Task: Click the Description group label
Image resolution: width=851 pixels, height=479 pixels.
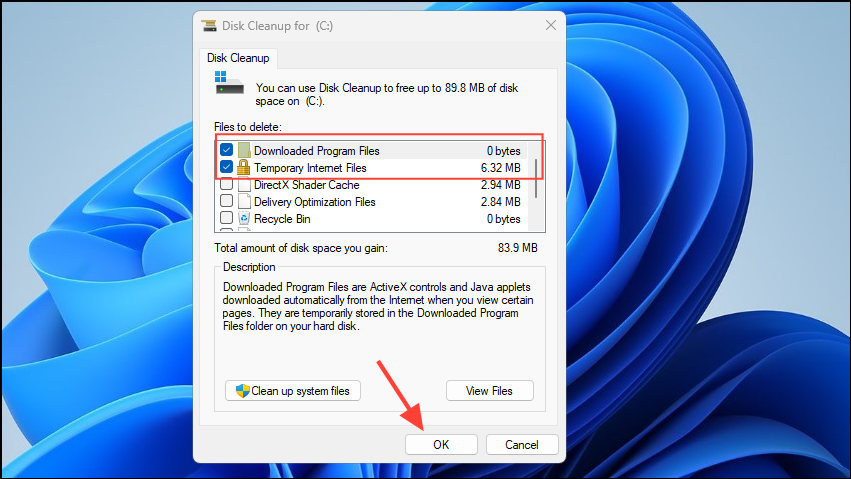Action: (x=249, y=267)
